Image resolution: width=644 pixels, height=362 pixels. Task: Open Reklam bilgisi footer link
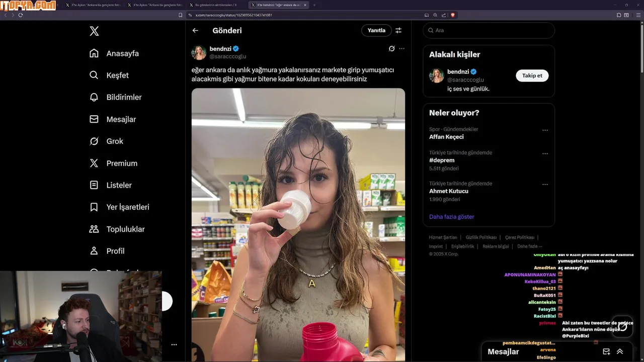pyautogui.click(x=496, y=246)
